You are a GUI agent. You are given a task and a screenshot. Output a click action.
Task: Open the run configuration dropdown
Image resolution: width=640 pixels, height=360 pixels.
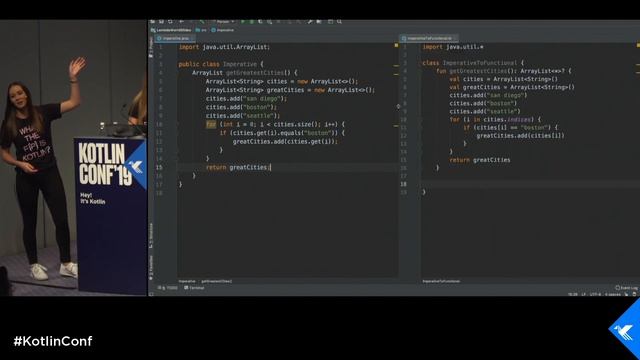pyautogui.click(x=224, y=22)
